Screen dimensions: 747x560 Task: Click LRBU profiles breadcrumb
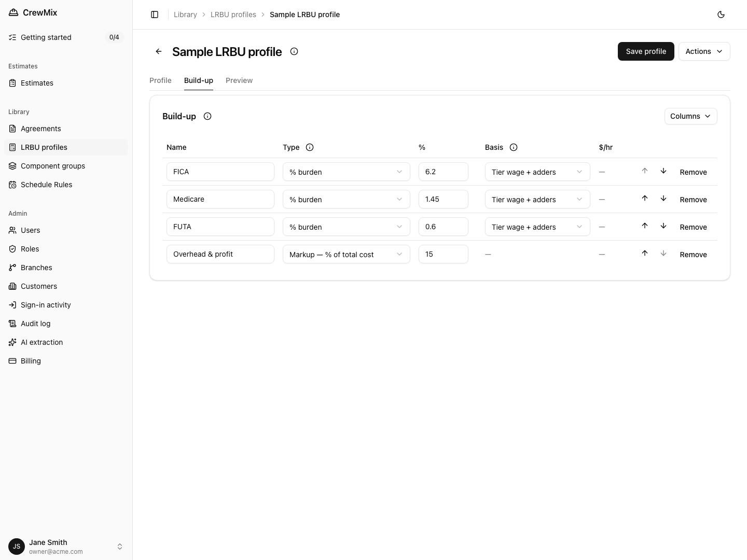pos(233,15)
